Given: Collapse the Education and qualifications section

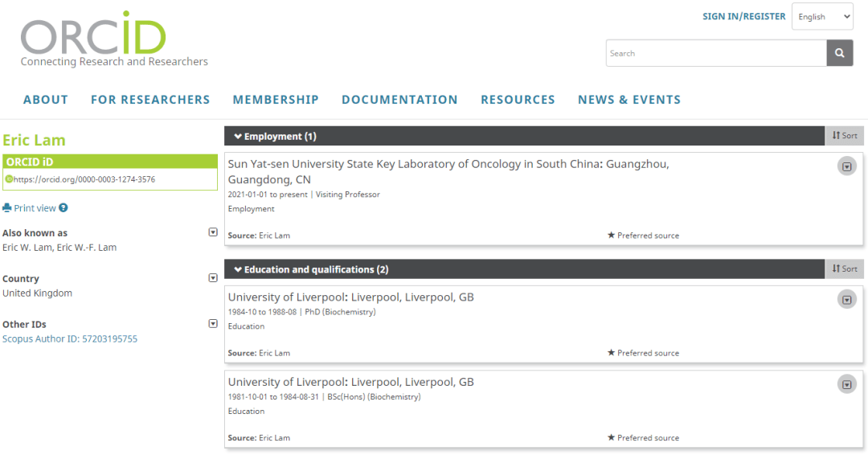Looking at the screenshot, I should point(238,269).
